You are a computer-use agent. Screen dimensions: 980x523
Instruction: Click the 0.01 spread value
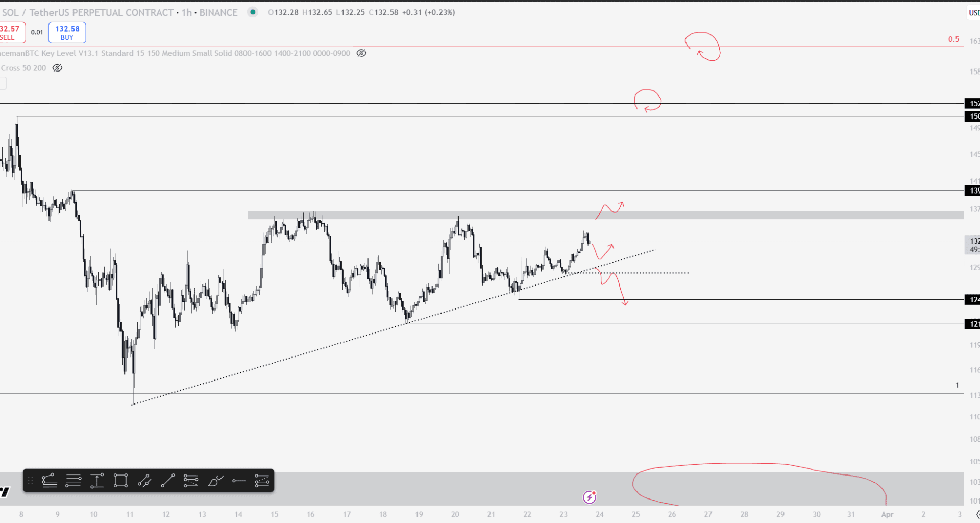click(37, 32)
